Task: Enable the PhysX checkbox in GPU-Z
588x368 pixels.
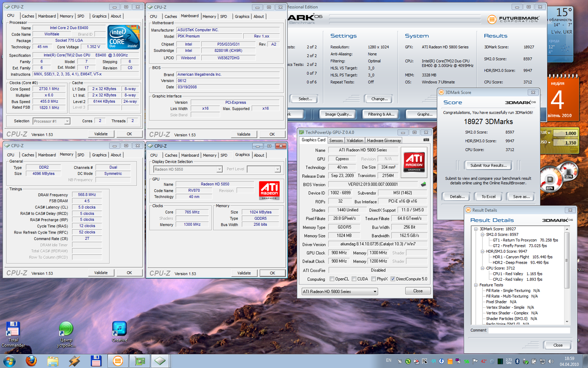Action: pos(374,279)
